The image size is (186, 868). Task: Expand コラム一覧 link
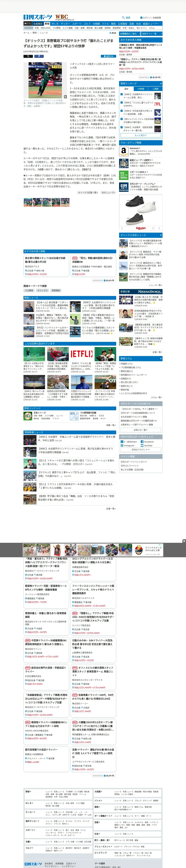pyautogui.click(x=156, y=397)
